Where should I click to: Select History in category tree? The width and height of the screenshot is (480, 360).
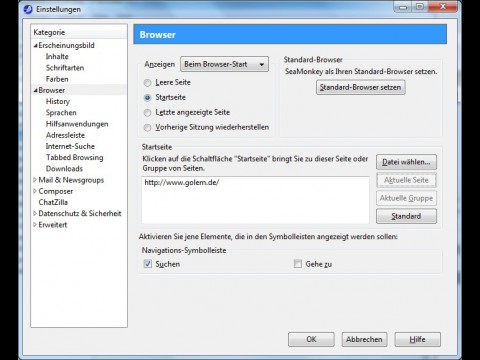[x=58, y=101]
